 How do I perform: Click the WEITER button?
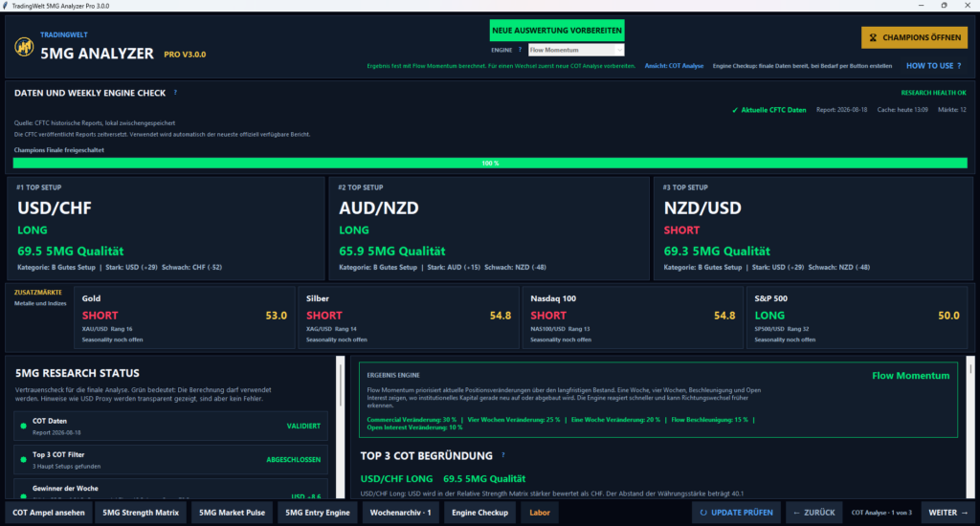(947, 513)
